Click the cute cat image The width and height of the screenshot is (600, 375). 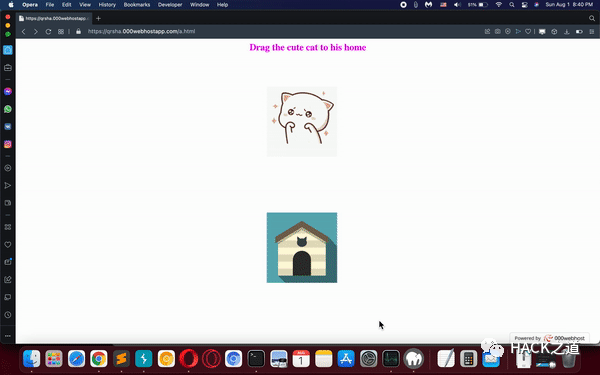302,122
